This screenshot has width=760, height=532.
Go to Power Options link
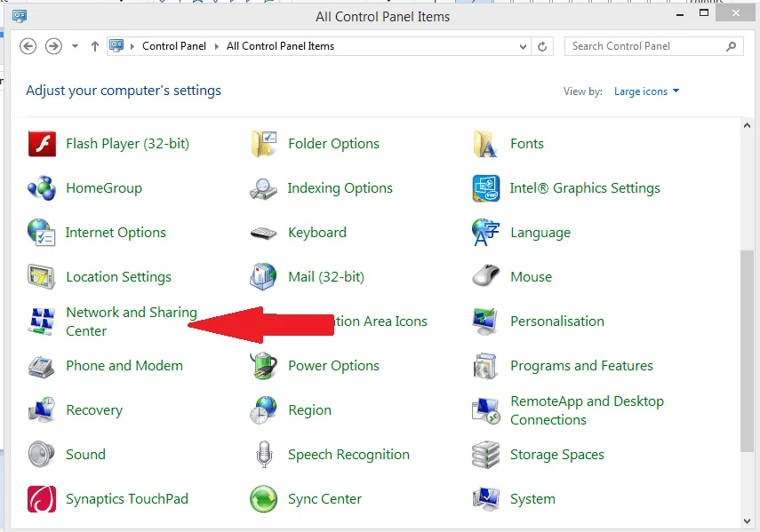pos(333,366)
